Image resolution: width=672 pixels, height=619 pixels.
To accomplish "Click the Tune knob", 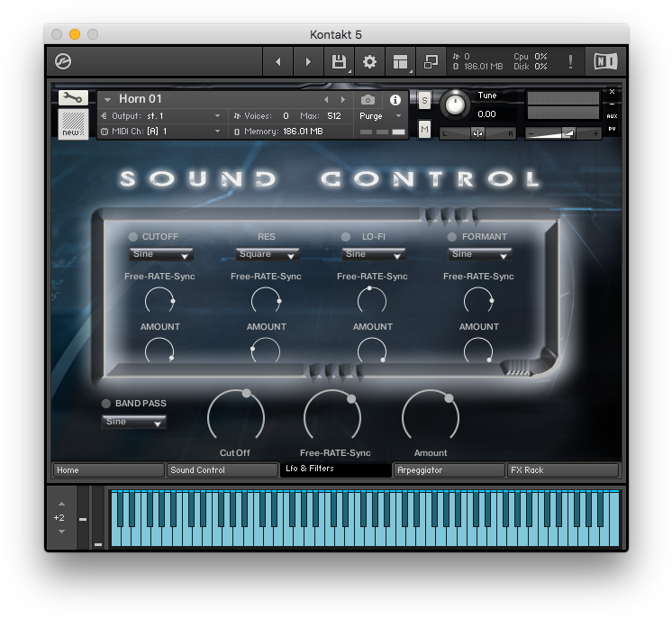I will (456, 105).
